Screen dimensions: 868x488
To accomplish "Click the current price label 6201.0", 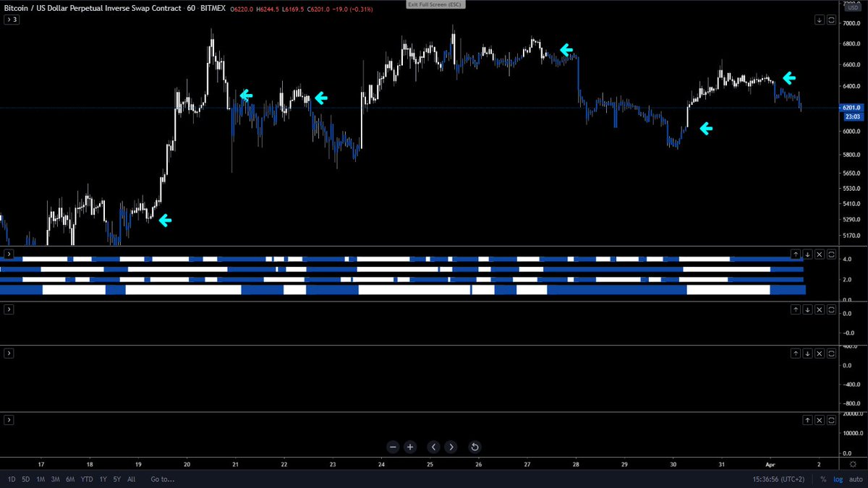I will [850, 107].
